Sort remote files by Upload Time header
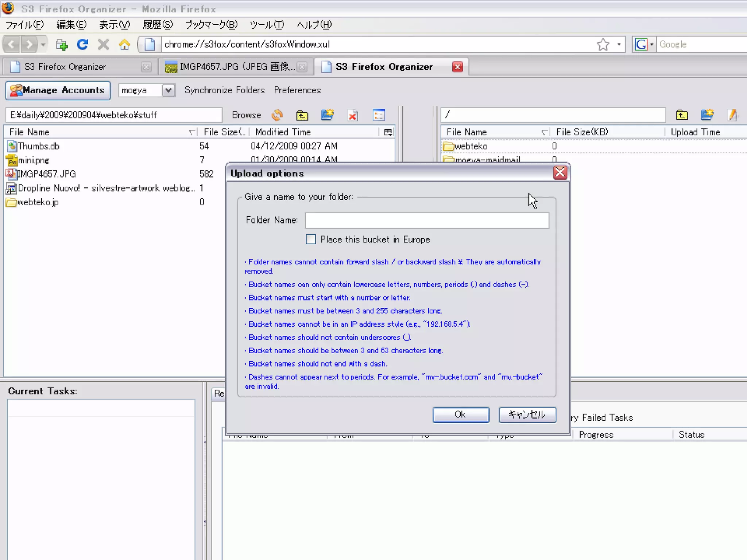This screenshot has width=747, height=560. [706, 132]
